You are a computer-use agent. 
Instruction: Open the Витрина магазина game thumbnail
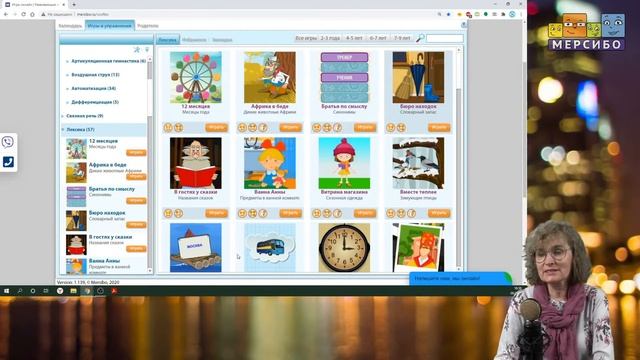344,163
